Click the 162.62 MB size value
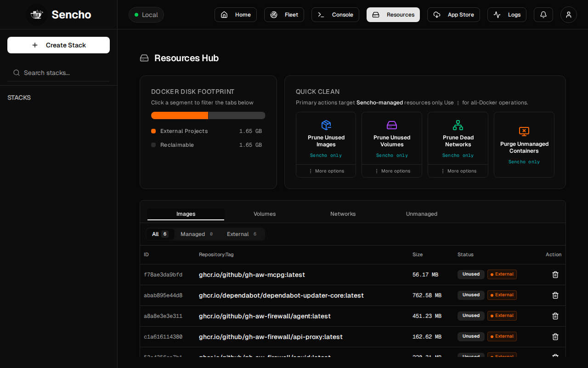Viewport: 588px width, 368px height. coord(427,337)
